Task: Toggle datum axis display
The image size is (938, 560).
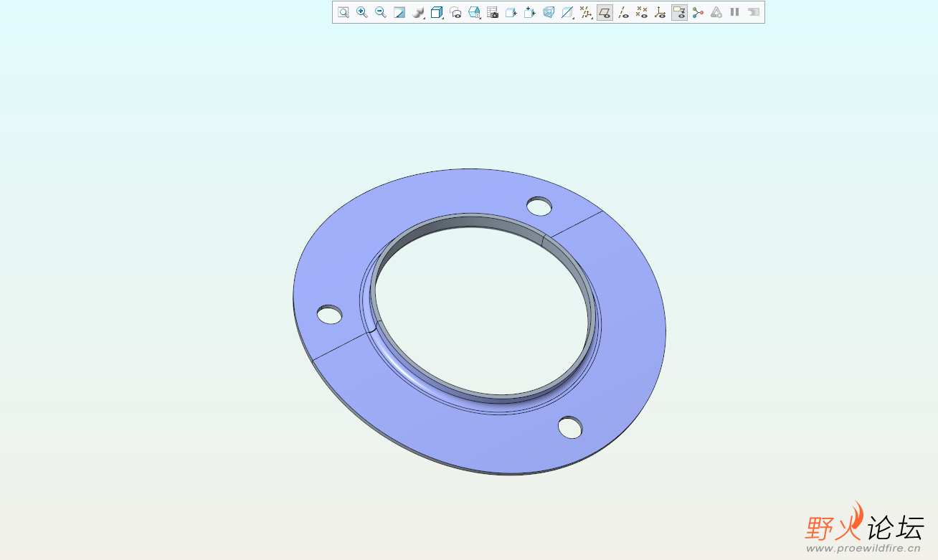Action: coord(623,12)
